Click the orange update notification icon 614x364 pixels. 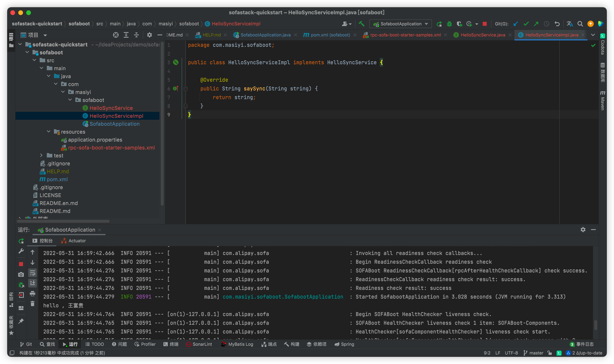[590, 24]
